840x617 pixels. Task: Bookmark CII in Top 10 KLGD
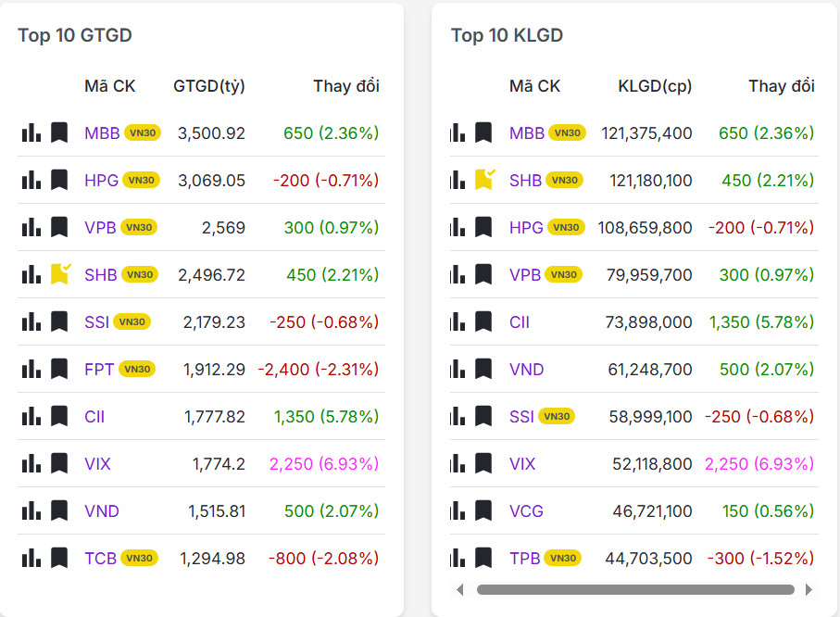tap(483, 321)
